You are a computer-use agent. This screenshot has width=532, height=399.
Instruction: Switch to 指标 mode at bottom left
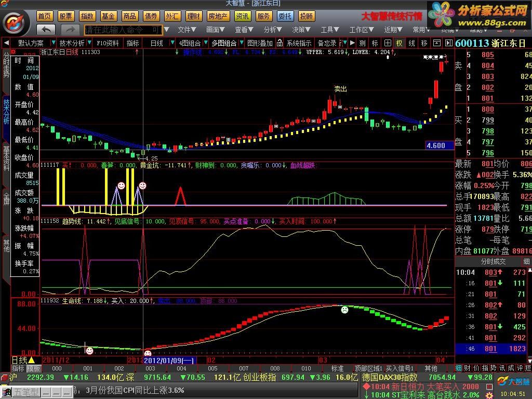(x=18, y=368)
